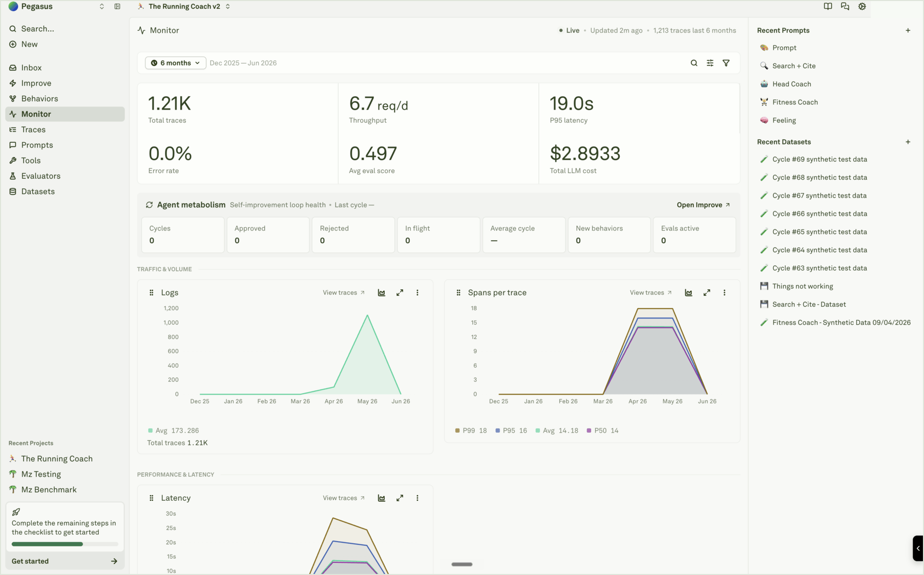The height and width of the screenshot is (575, 924).
Task: Click the sidebar Search field
Action: (x=65, y=29)
